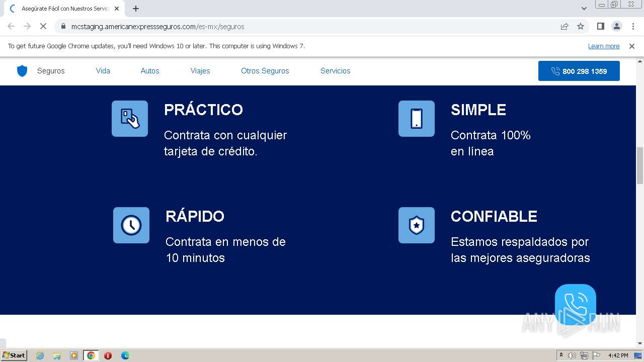Toggle the browser side panel

(x=600, y=26)
